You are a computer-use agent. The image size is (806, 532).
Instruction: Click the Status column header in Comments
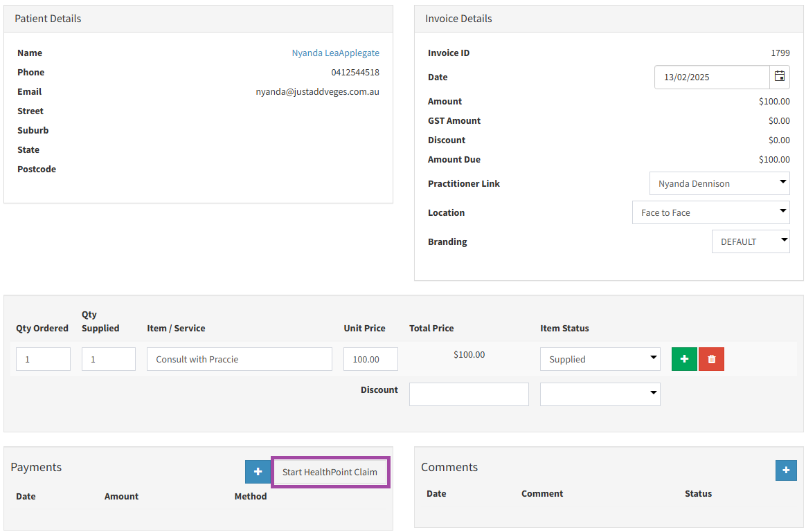698,493
